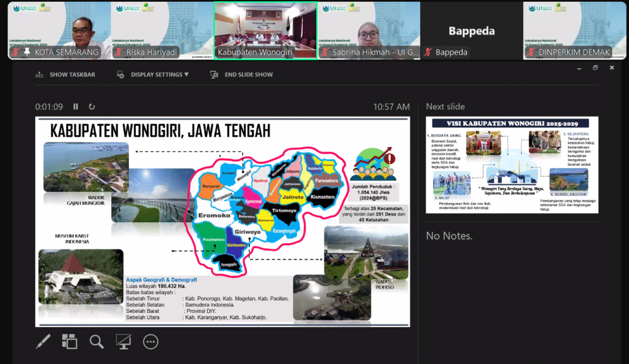Click the black out slide show icon
The height and width of the screenshot is (364, 629).
pos(123,341)
